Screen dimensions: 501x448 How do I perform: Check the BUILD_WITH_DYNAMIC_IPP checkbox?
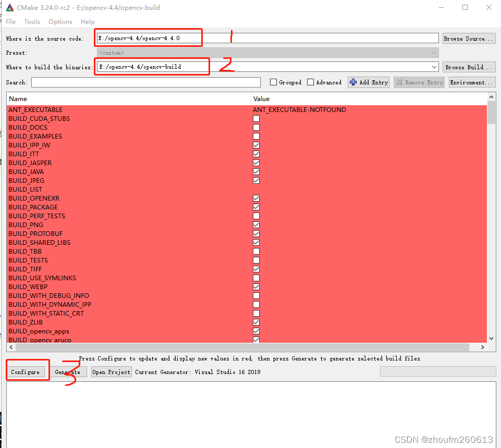[x=256, y=305]
